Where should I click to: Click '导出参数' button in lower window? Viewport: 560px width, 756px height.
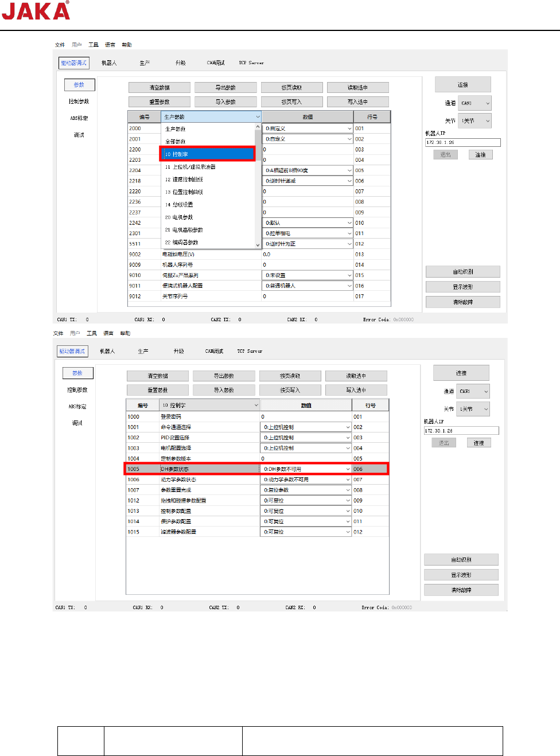click(224, 376)
